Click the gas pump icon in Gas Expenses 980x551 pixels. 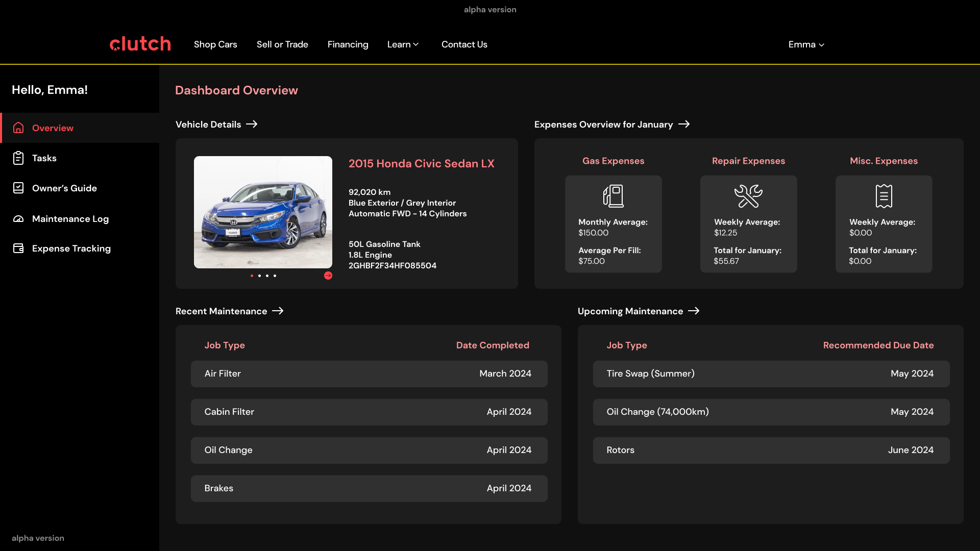(x=614, y=196)
